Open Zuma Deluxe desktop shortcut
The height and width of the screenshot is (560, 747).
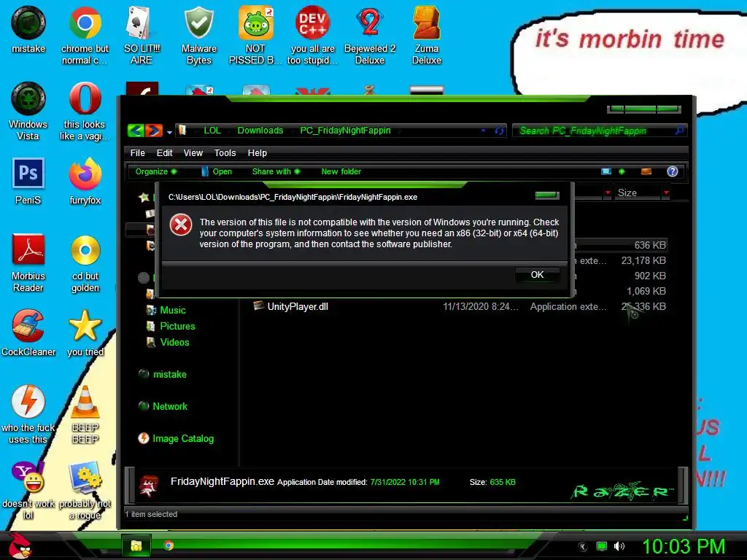pos(426,34)
